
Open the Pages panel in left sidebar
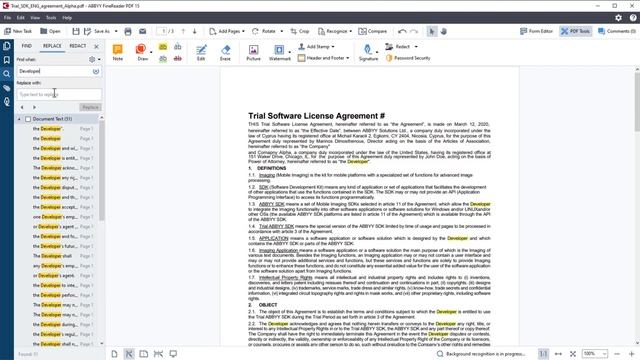tap(7, 46)
